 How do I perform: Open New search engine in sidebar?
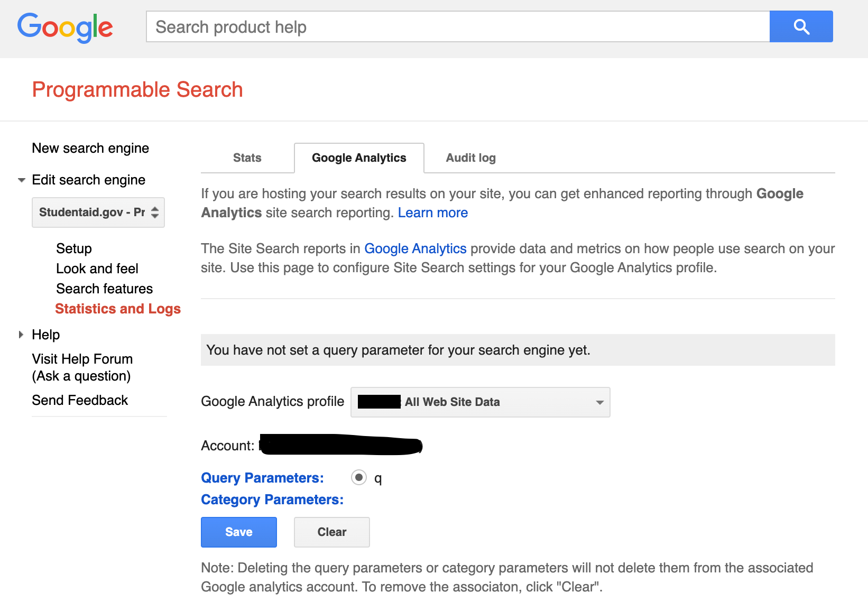click(90, 149)
